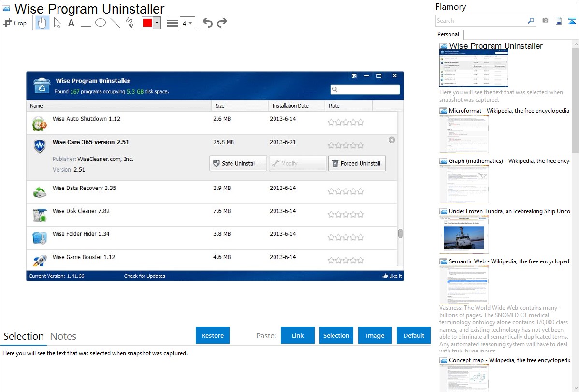Click the Safe Uninstall button

[238, 163]
